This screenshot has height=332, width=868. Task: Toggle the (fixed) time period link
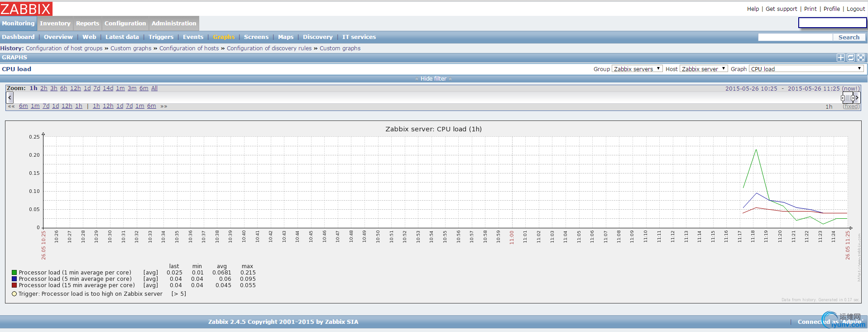click(851, 106)
